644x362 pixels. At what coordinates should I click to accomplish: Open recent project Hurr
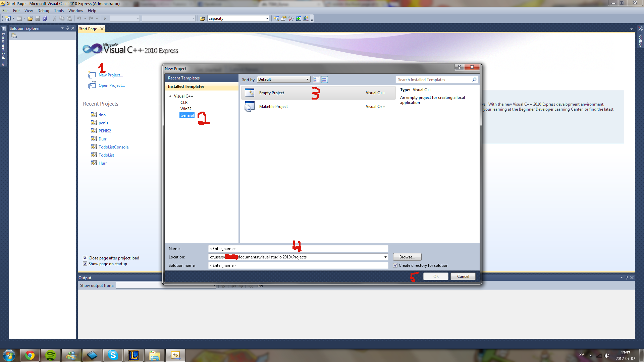point(103,163)
